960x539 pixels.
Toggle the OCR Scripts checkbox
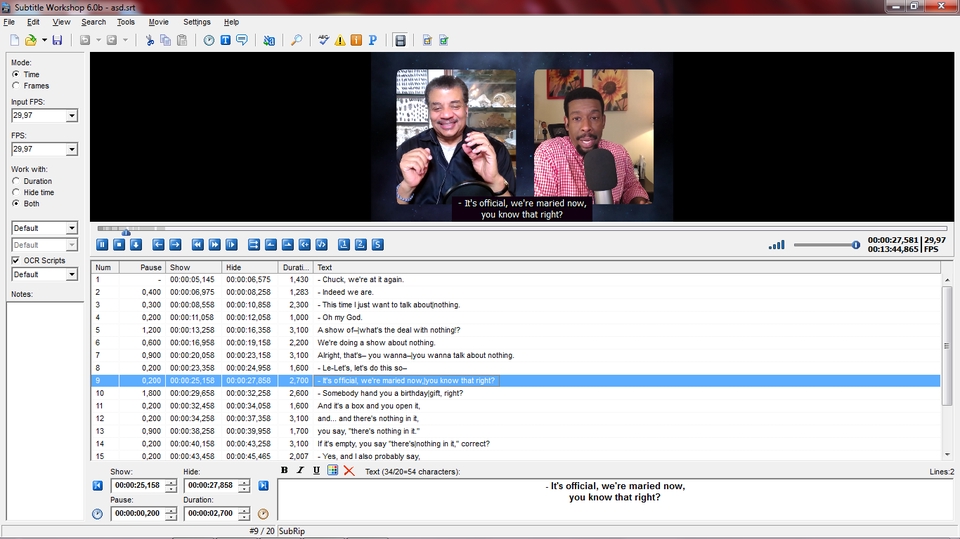click(15, 260)
